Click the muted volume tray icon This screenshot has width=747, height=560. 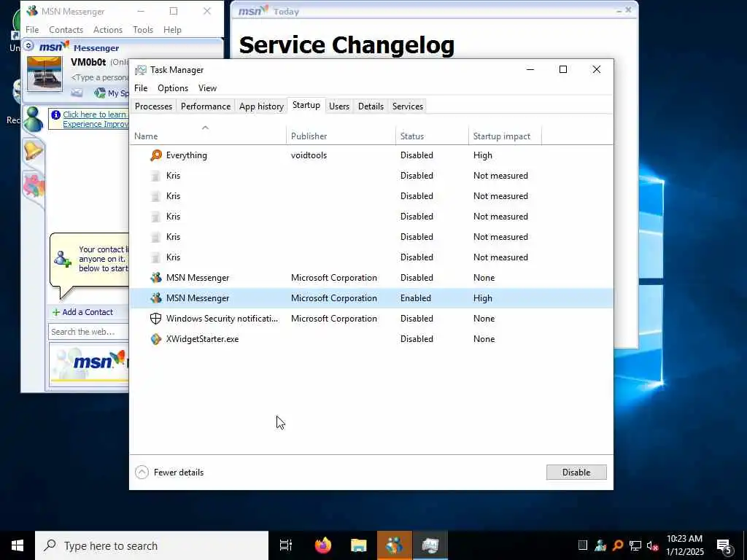653,545
